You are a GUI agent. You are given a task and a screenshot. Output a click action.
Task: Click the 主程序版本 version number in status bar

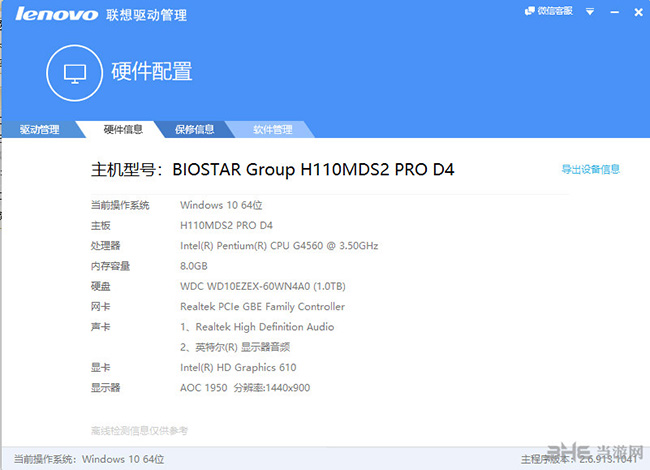[608, 459]
